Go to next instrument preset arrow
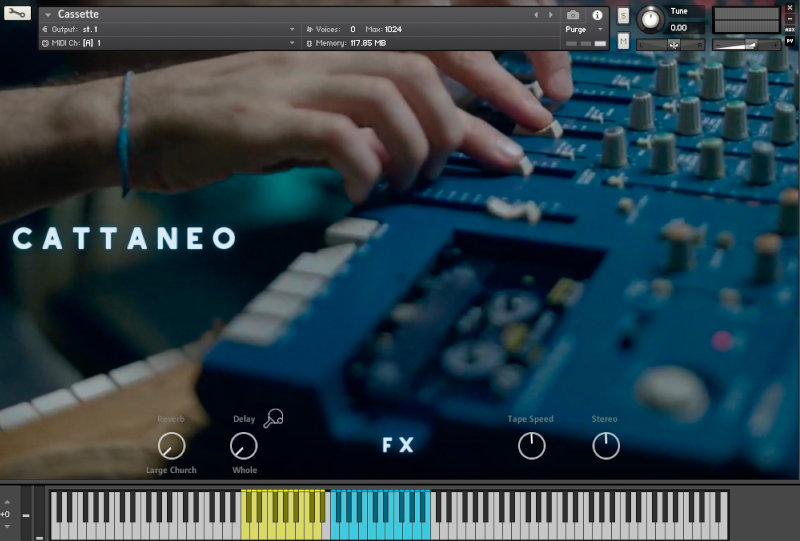This screenshot has height=541, width=800. (551, 15)
